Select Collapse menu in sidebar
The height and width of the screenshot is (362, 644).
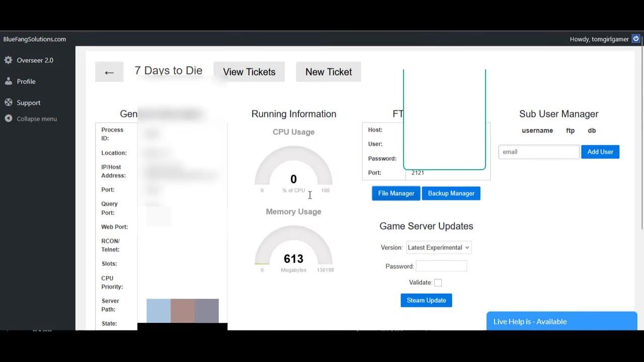tap(37, 119)
